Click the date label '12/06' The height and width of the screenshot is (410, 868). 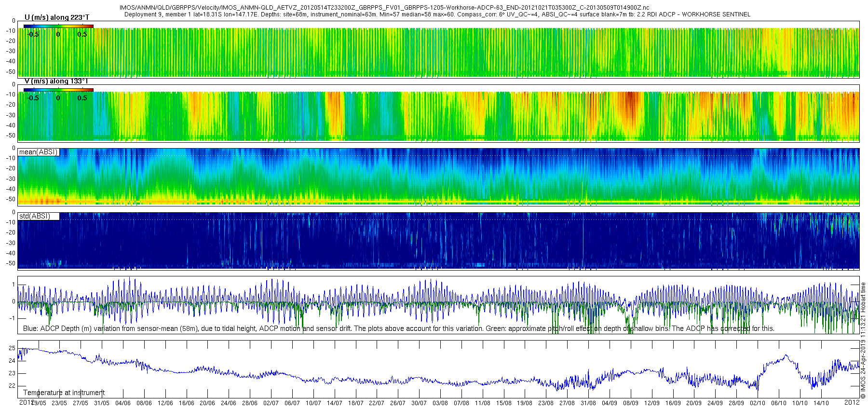pyautogui.click(x=165, y=403)
